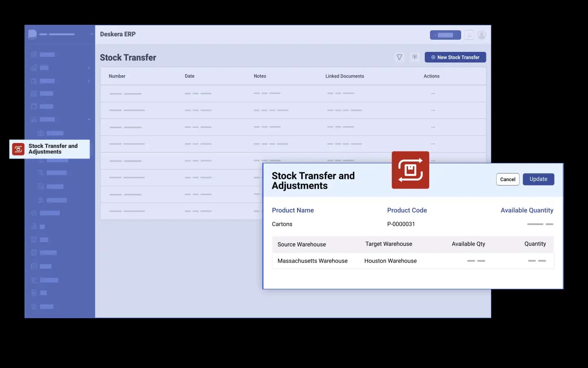The image size is (588, 368).
Task: Select the Houston Warehouse target cell
Action: [390, 261]
